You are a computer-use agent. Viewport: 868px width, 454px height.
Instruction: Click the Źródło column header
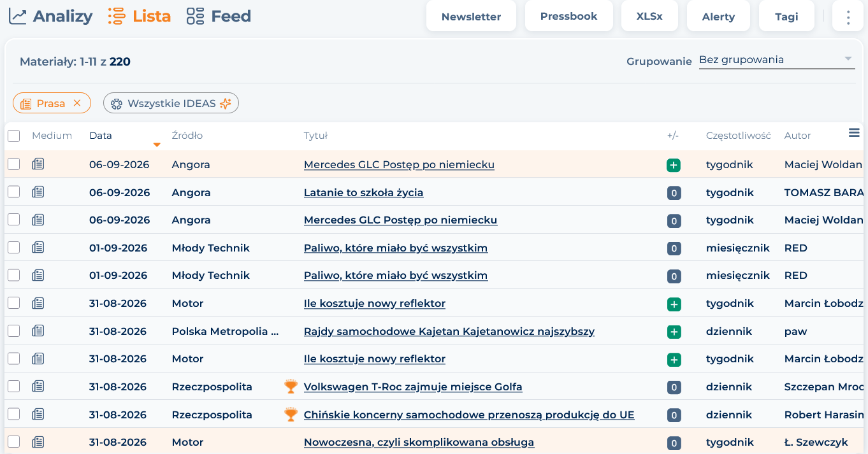(187, 136)
